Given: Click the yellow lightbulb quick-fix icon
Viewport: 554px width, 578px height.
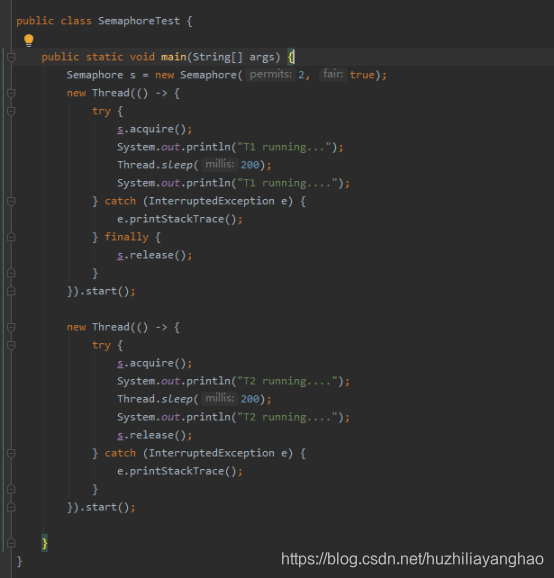Looking at the screenshot, I should point(29,40).
